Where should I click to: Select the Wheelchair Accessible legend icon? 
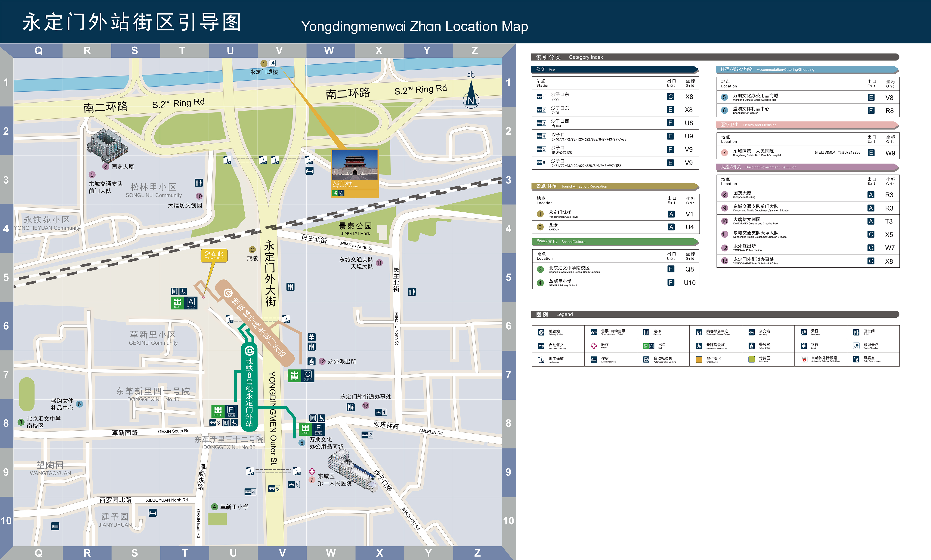click(699, 346)
